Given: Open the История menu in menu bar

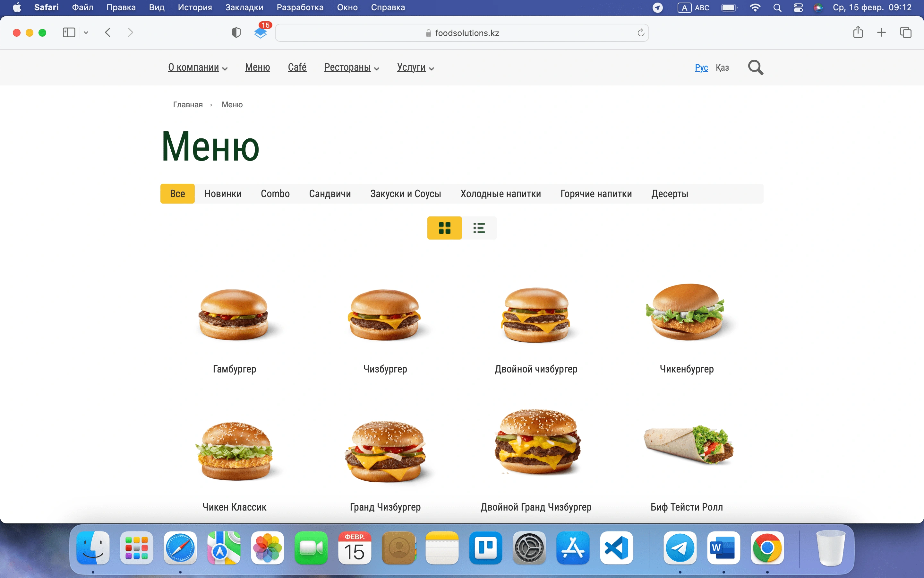Looking at the screenshot, I should coord(195,8).
